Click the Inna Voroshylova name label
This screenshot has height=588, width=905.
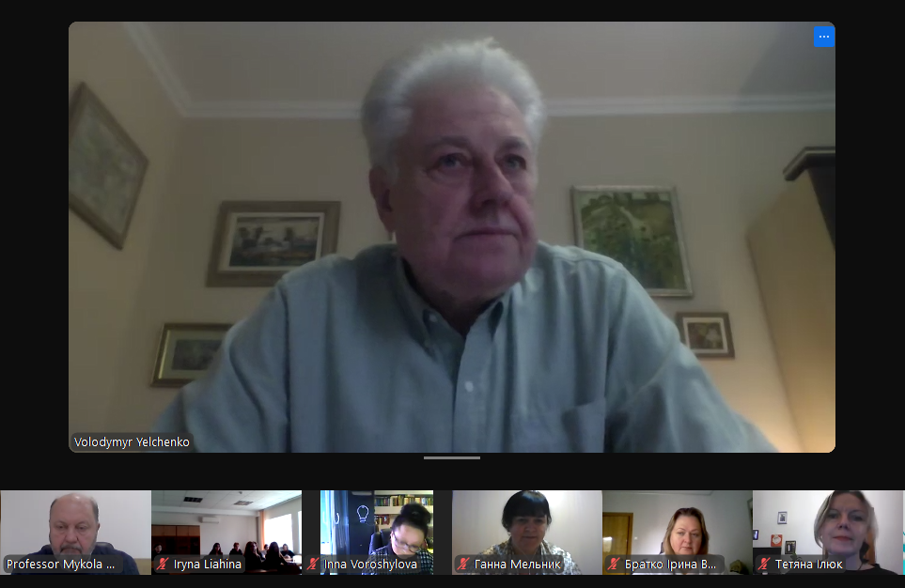pyautogui.click(x=372, y=565)
